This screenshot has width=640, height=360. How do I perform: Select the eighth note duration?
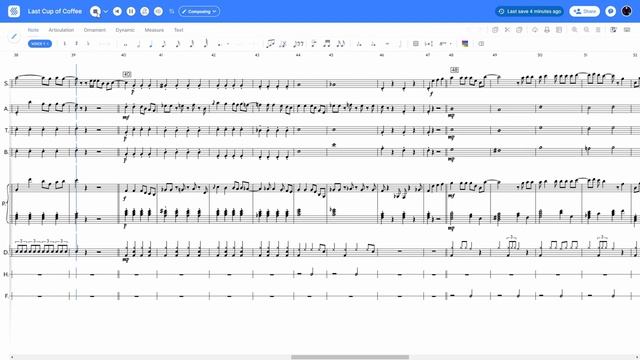click(164, 44)
